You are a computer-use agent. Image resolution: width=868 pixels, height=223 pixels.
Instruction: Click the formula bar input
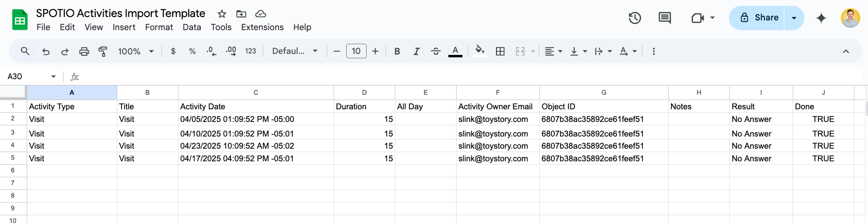click(x=472, y=76)
